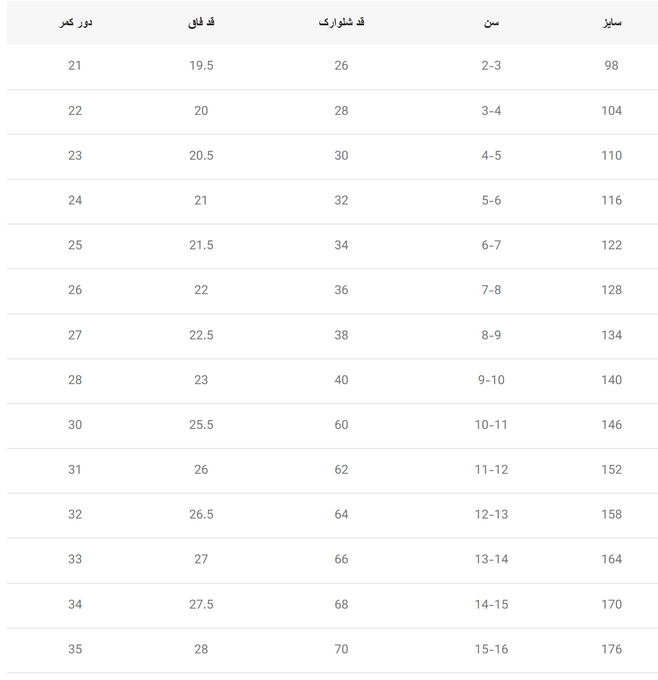Select the size 116 cell

click(x=612, y=200)
